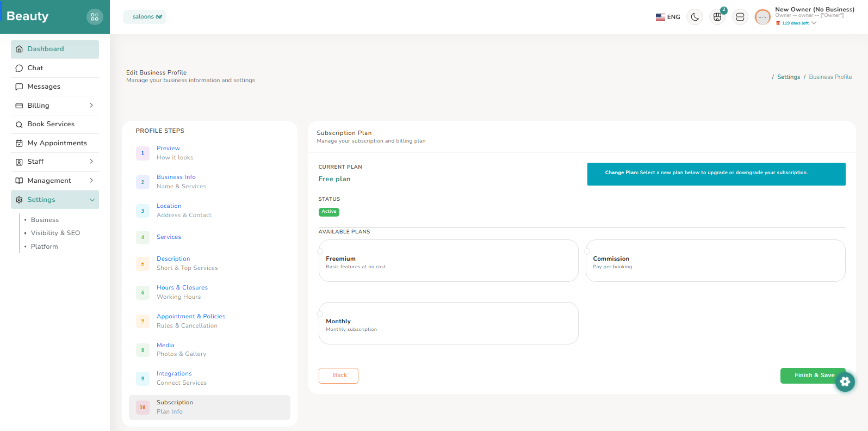Select the Freemium plan radio button

point(320,251)
